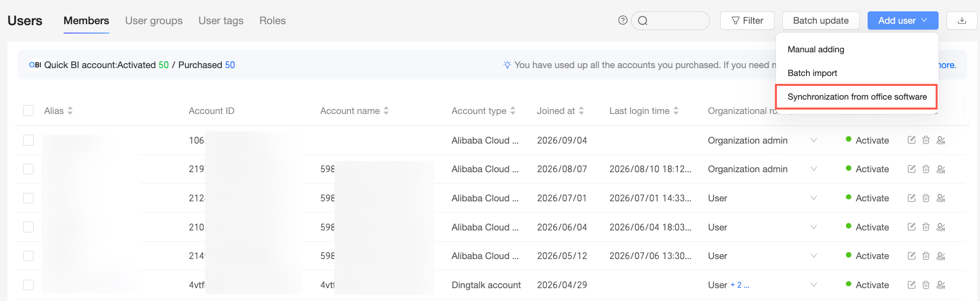Click trash icon for user joined 2026/08/07
Image resolution: width=980 pixels, height=301 pixels.
pos(926,169)
